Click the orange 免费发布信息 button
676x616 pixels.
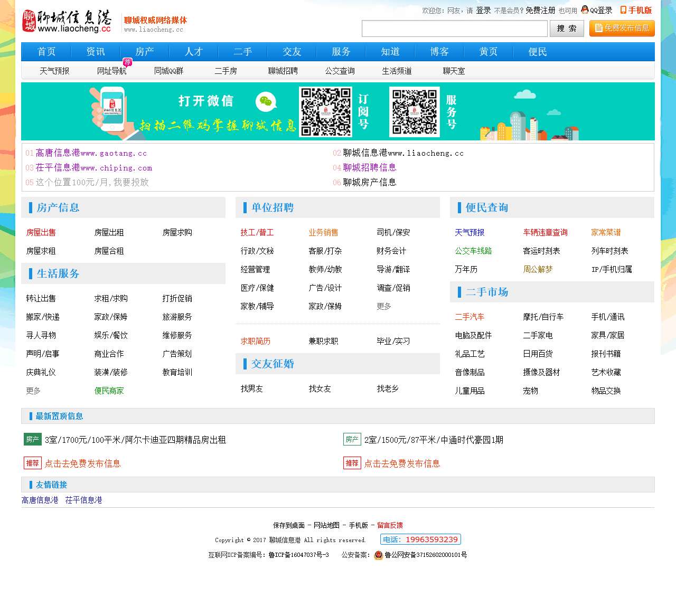pyautogui.click(x=622, y=28)
